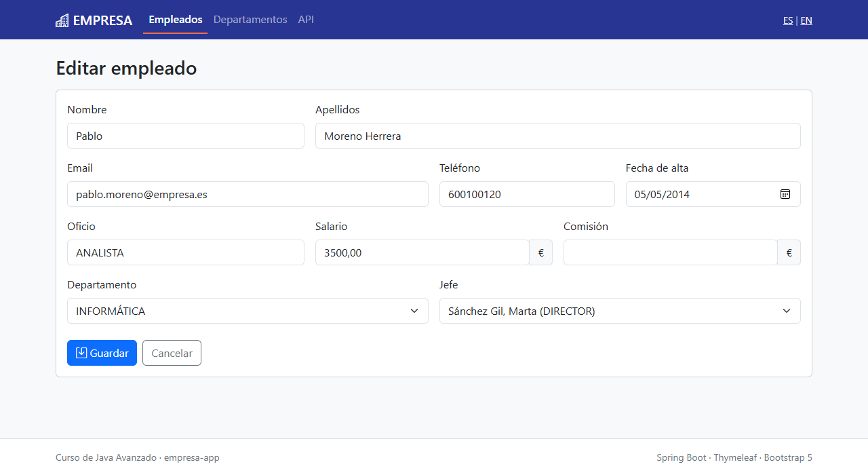868x475 pixels.
Task: Click the euro addon beside Salario
Action: (x=541, y=252)
